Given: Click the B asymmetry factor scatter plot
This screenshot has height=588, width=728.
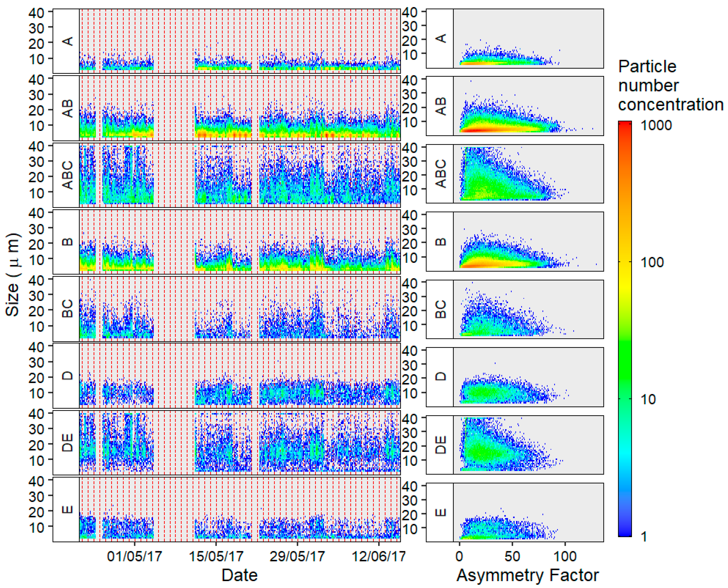Looking at the screenshot, I should (528, 242).
